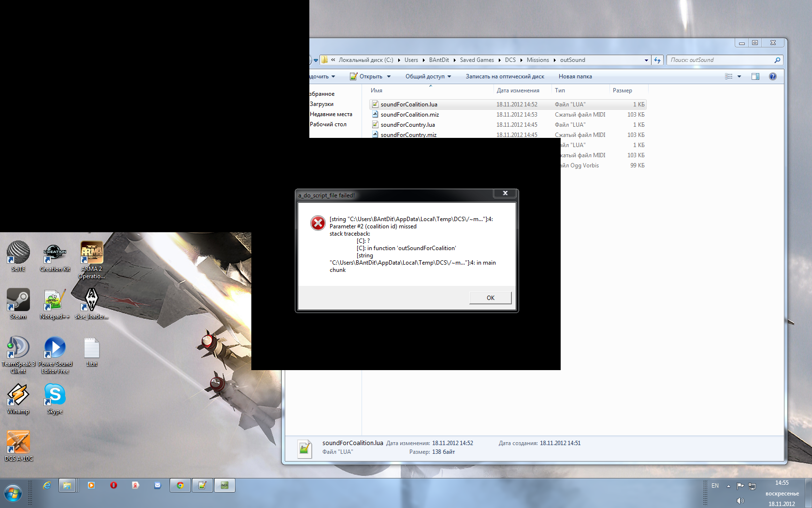
Task: Click the network status tray icon
Action: 752,486
